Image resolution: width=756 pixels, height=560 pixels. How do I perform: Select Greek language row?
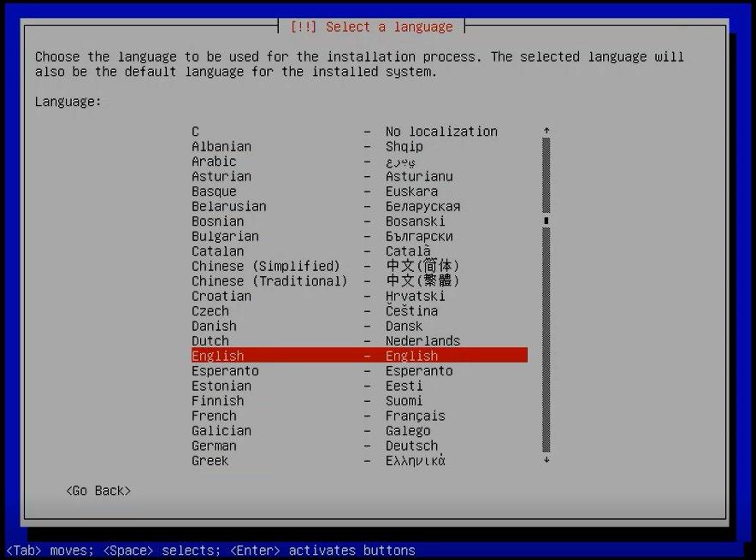tap(359, 460)
